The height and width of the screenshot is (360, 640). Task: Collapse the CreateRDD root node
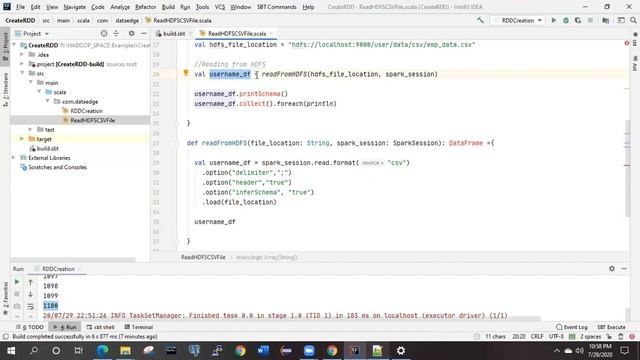coord(14,45)
